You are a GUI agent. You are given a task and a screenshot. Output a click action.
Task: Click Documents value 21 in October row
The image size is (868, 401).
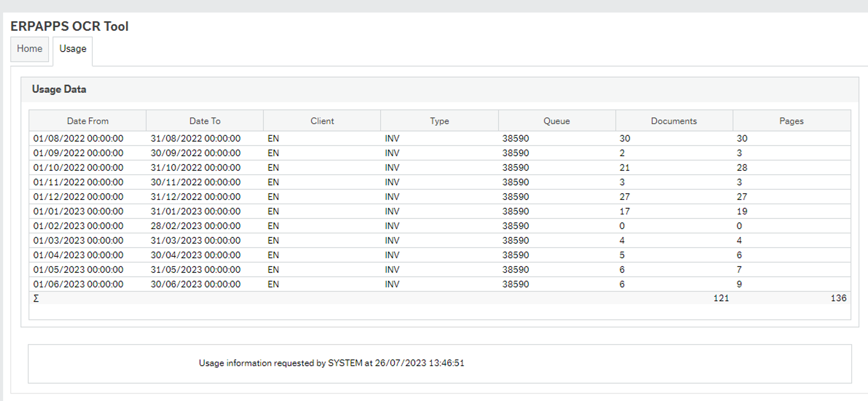(x=624, y=168)
